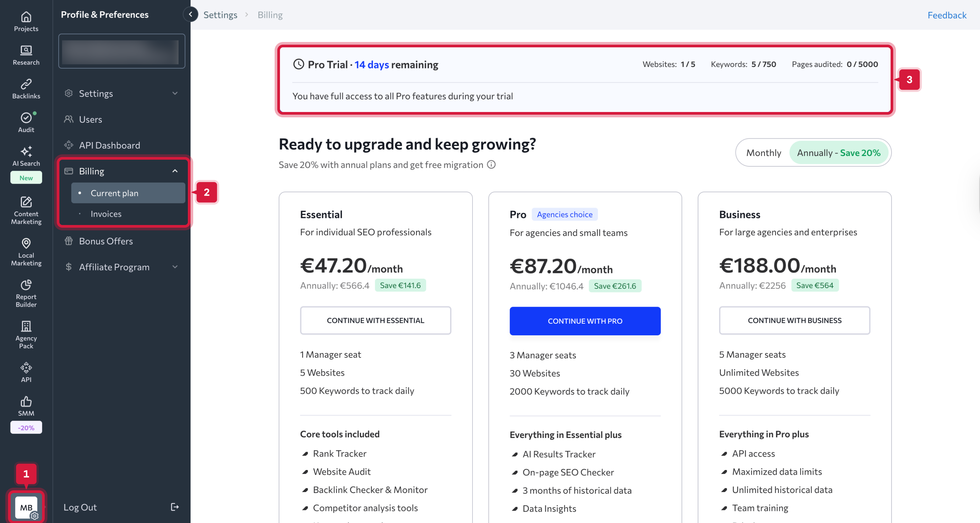Open the Research tool icon
The width and height of the screenshot is (980, 523).
[x=26, y=51]
